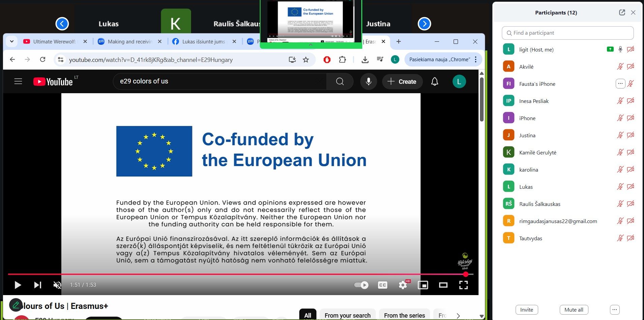
Task: Toggle theater mode in the player
Action: (x=443, y=285)
